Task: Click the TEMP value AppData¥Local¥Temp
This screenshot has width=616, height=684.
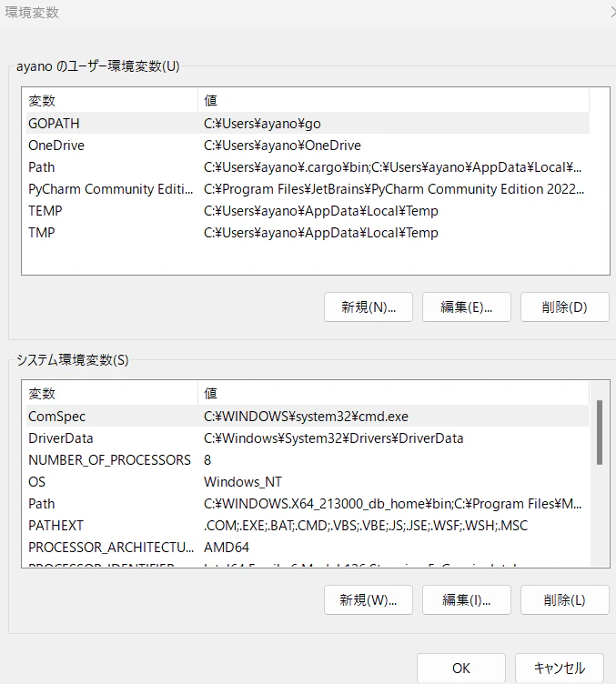Action: (x=320, y=211)
